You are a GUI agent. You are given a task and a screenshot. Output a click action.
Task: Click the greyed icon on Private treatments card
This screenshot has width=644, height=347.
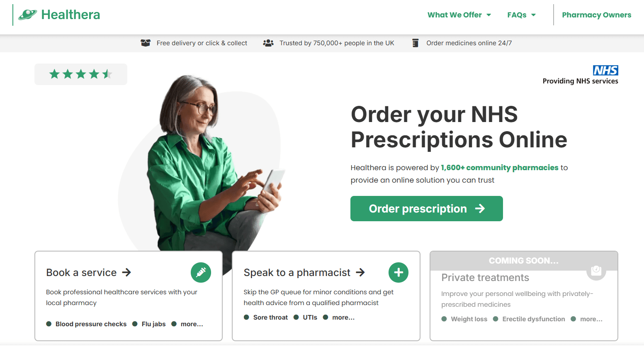596,271
